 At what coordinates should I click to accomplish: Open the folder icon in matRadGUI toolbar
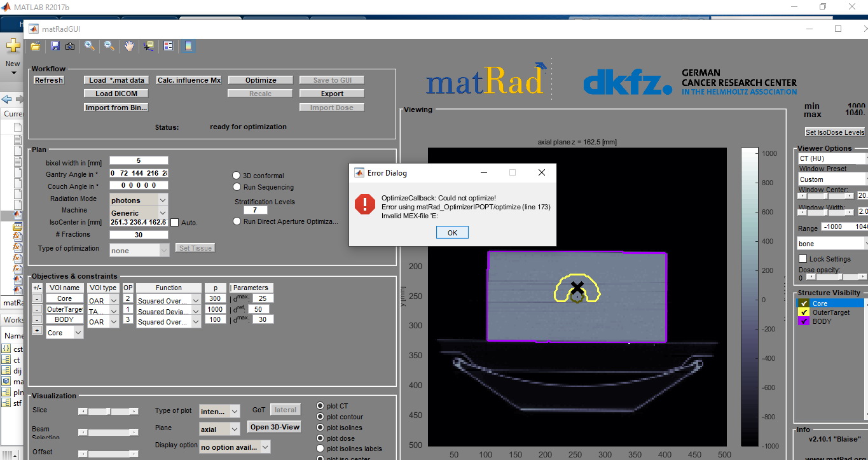[35, 47]
